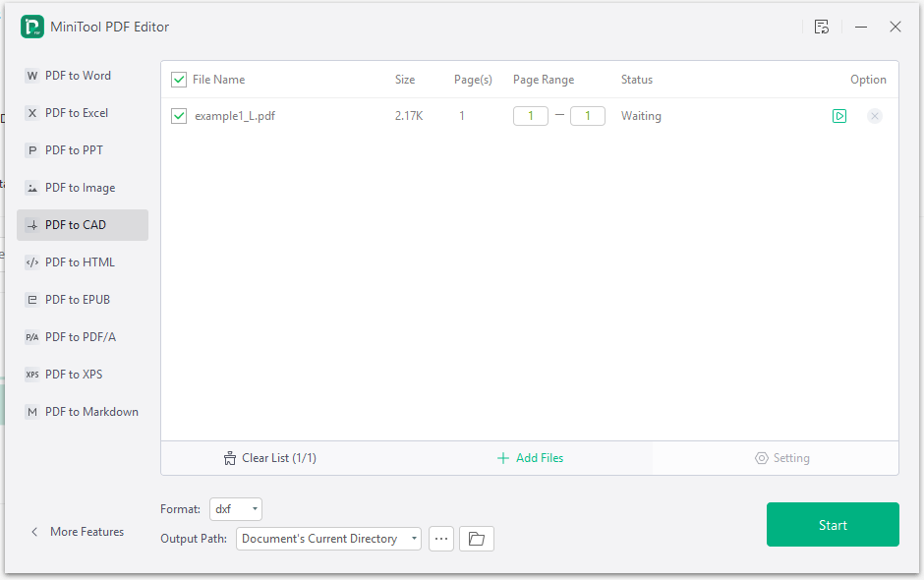Click the Page Range column header
Image resolution: width=924 pixels, height=580 pixels.
tap(544, 80)
